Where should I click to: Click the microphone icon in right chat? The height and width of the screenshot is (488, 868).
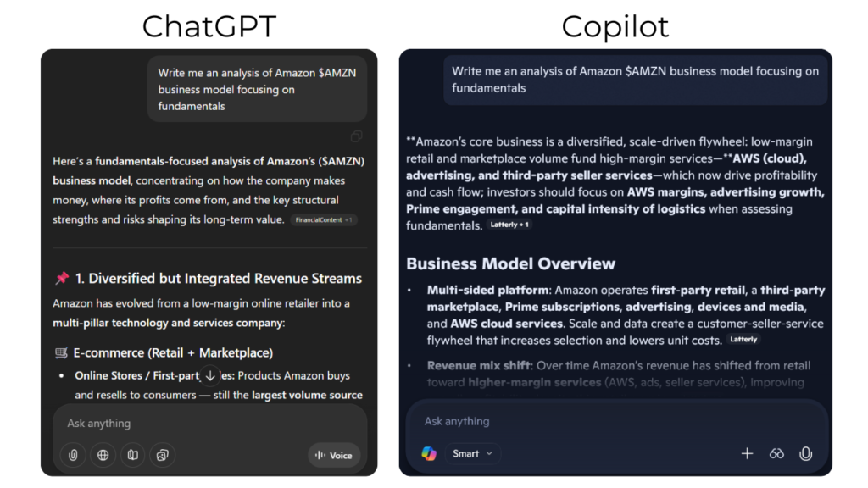[805, 453]
